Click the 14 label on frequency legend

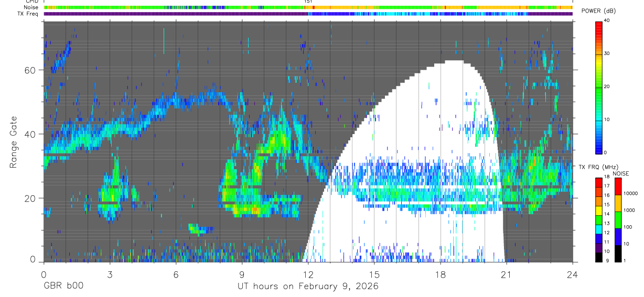(x=607, y=214)
